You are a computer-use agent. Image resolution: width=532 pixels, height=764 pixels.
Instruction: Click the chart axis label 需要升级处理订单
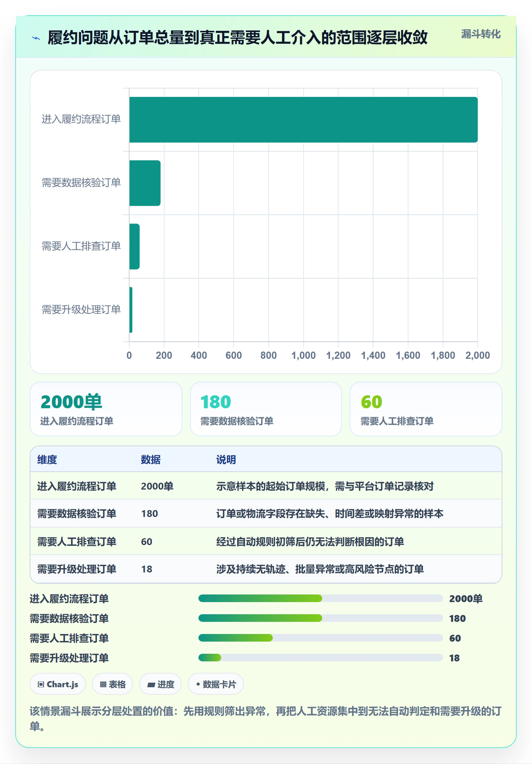click(81, 310)
